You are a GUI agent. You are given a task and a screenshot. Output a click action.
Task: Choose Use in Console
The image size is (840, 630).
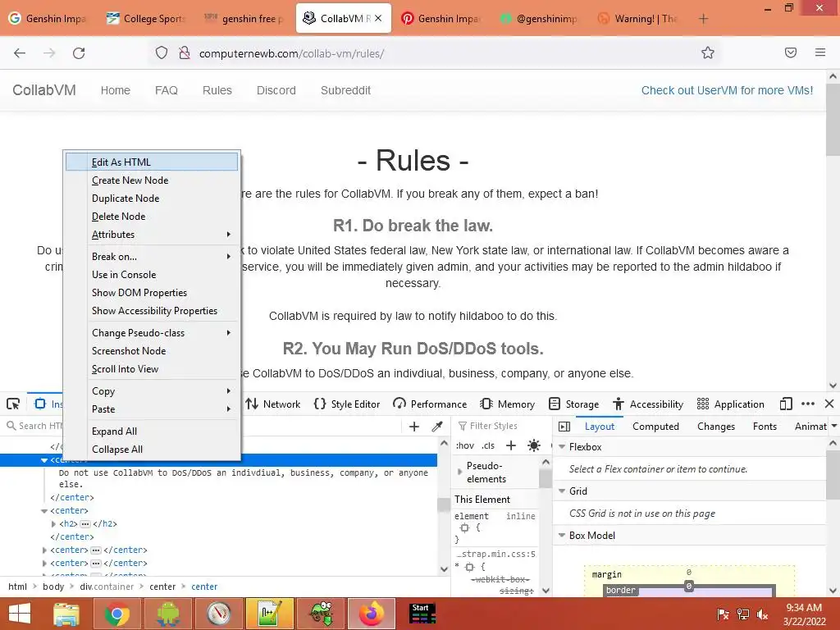(x=152, y=274)
